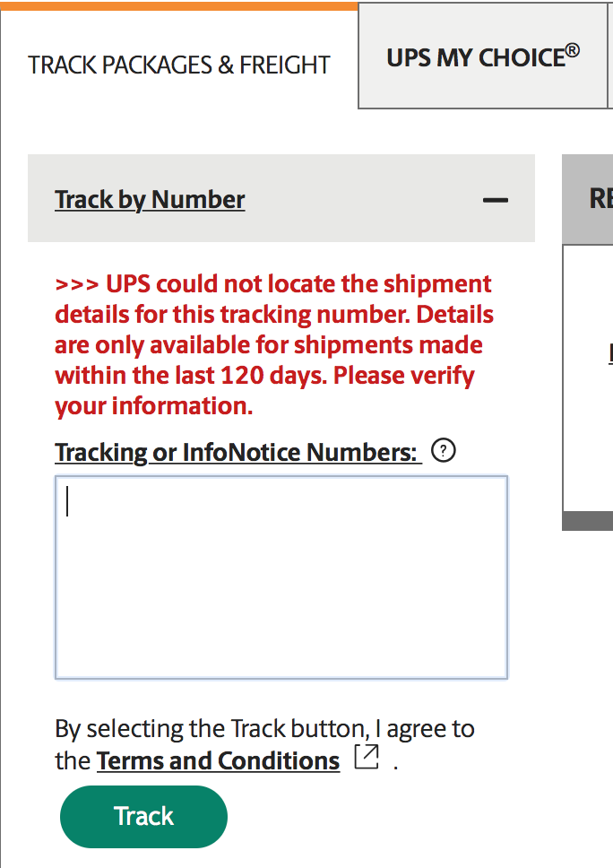Click the external link icon after Terms
This screenshot has width=613, height=868.
click(x=366, y=758)
